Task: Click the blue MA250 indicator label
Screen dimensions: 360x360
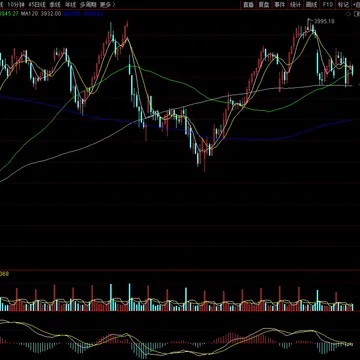Action: click(x=84, y=14)
